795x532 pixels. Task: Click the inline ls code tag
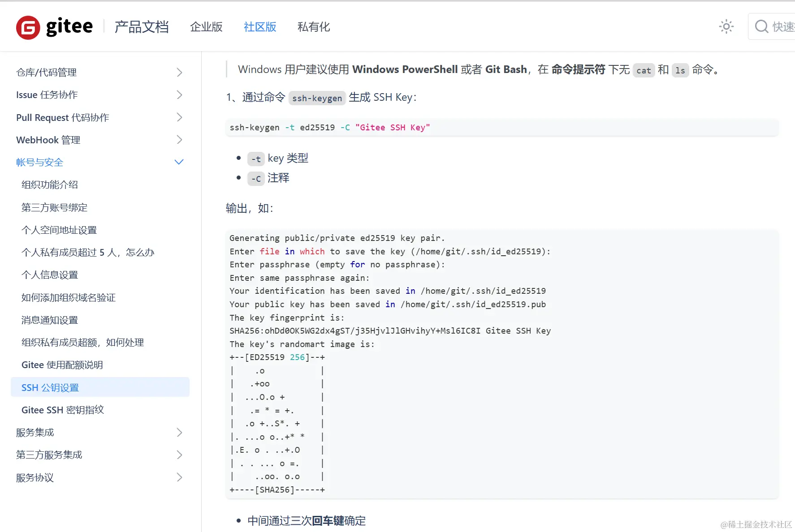click(x=680, y=70)
